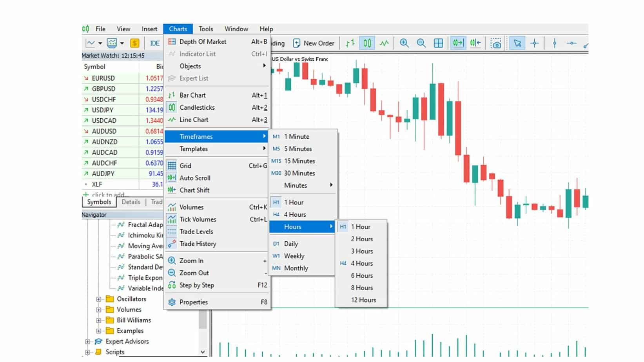Choose Candlesticks chart type from menu
The height and width of the screenshot is (362, 644).
click(218, 107)
